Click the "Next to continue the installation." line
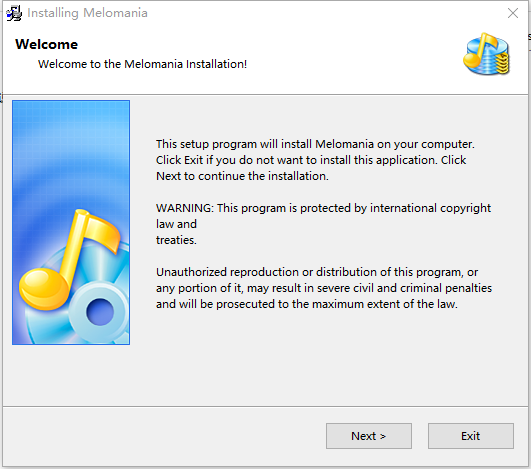 click(242, 176)
